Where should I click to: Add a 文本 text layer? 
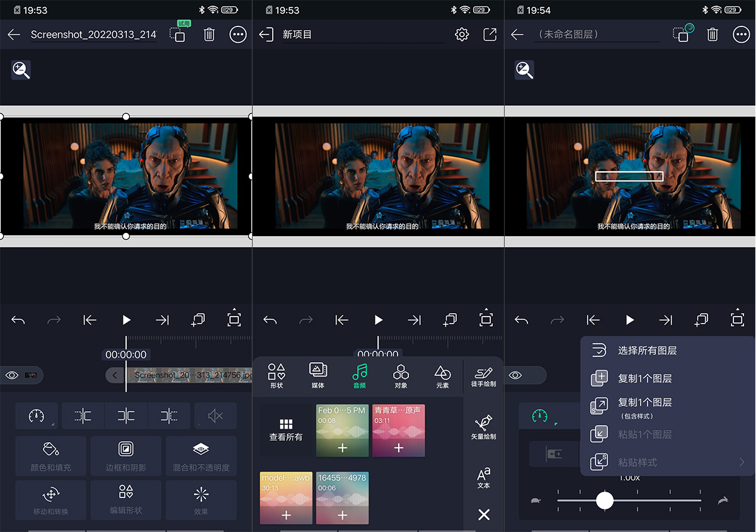pos(484,478)
